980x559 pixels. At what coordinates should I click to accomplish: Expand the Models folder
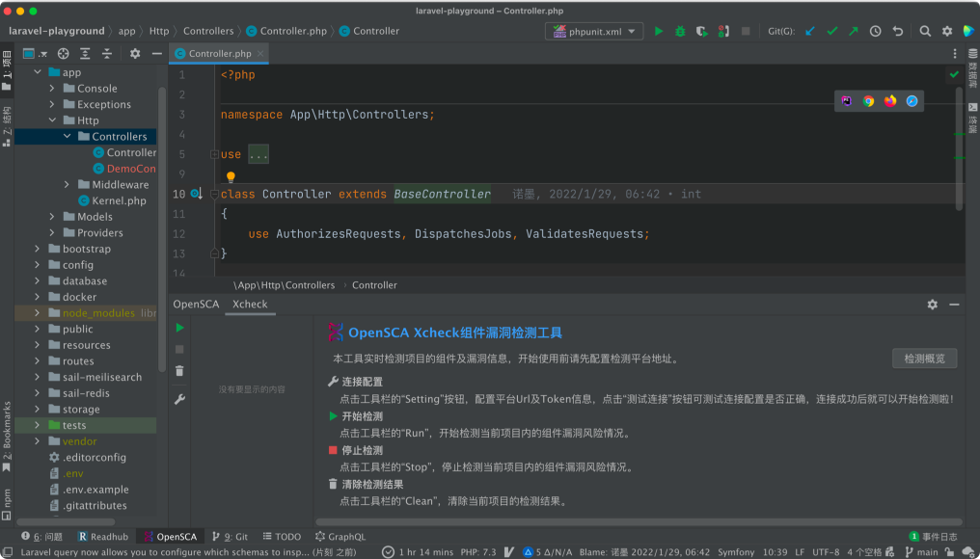click(x=52, y=217)
